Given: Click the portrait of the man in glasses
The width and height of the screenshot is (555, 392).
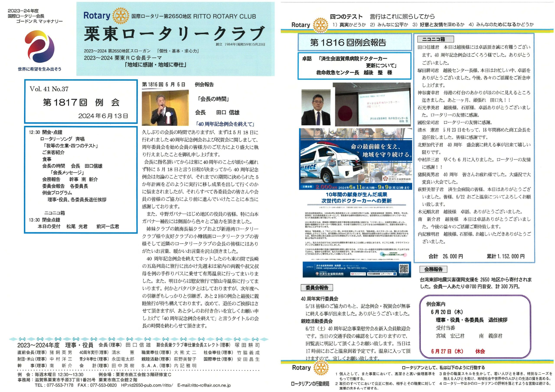Looking at the screenshot, I should click(316, 107).
